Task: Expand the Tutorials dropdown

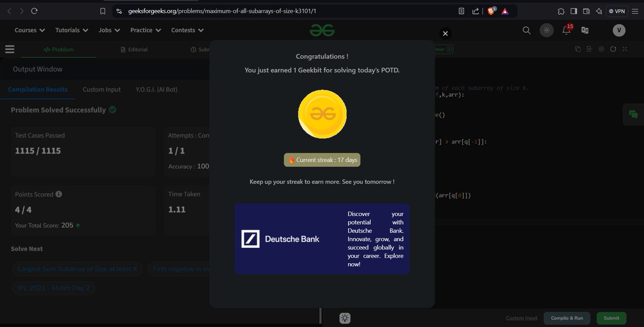Action: [x=71, y=30]
